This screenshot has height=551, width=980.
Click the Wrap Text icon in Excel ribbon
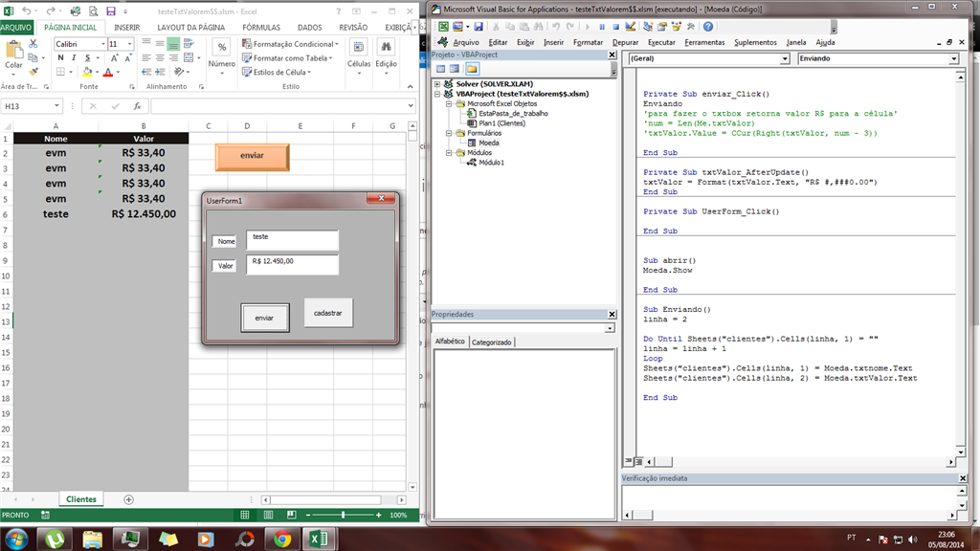pyautogui.click(x=189, y=44)
